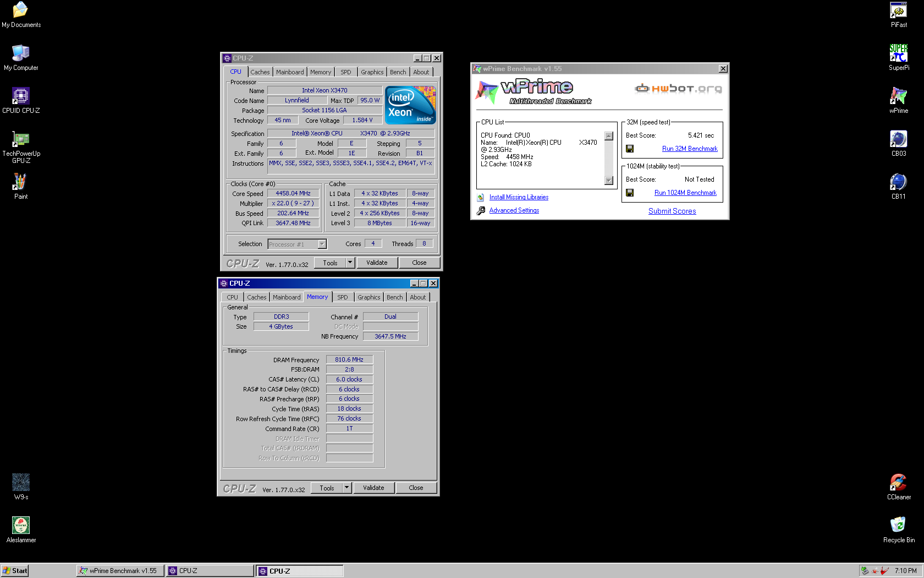Screen dimensions: 924x578
Task: Launch CB03 desktop shortcut
Action: coord(899,144)
